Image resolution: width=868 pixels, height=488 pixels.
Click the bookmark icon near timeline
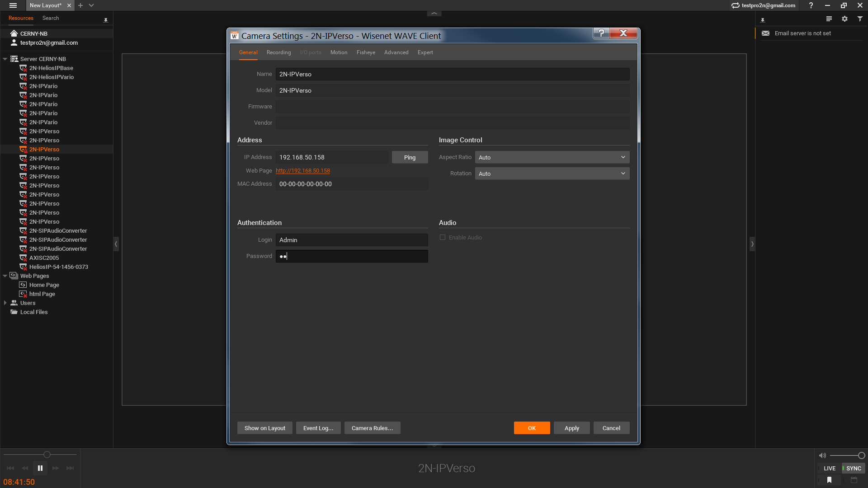click(829, 480)
